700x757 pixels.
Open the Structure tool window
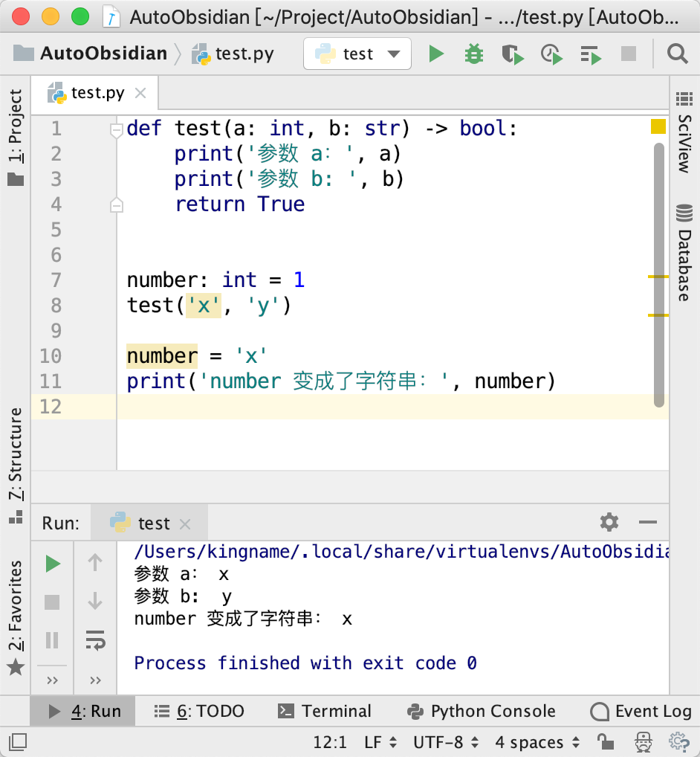(16, 465)
